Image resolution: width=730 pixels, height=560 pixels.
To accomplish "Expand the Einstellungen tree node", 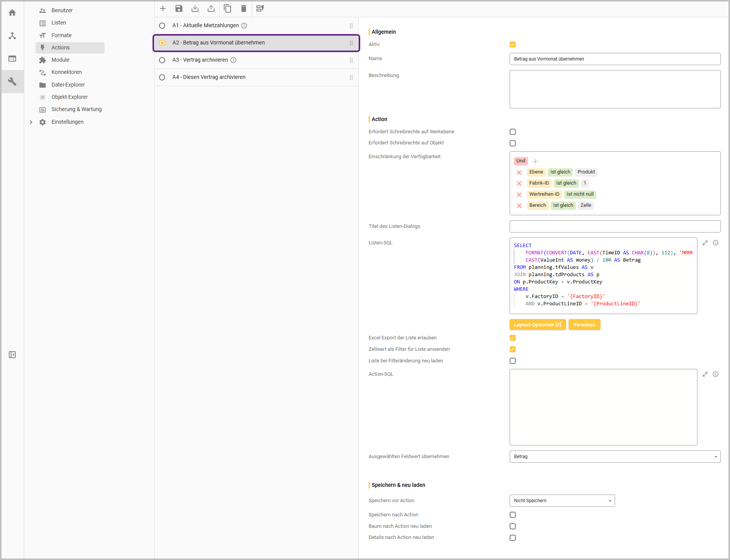I will pyautogui.click(x=31, y=122).
